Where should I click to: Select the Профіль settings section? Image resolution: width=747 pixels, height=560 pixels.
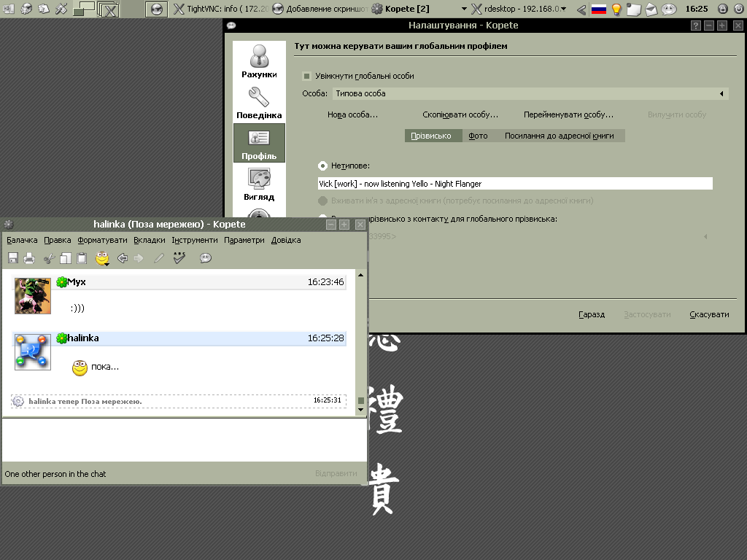tap(259, 143)
